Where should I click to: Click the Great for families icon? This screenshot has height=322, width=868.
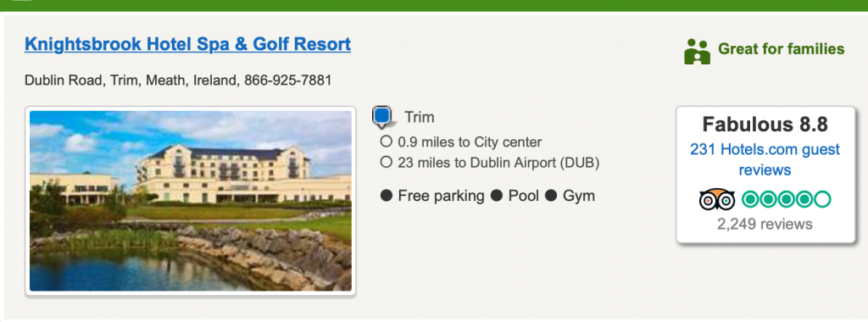[x=697, y=52]
